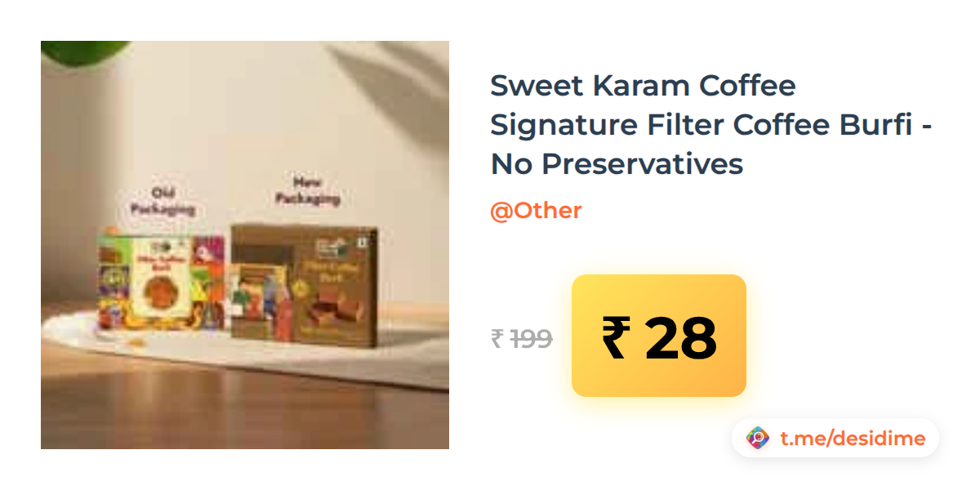This screenshot has width=980, height=490.
Task: Open the product photo thumbnail
Action: coord(245,245)
